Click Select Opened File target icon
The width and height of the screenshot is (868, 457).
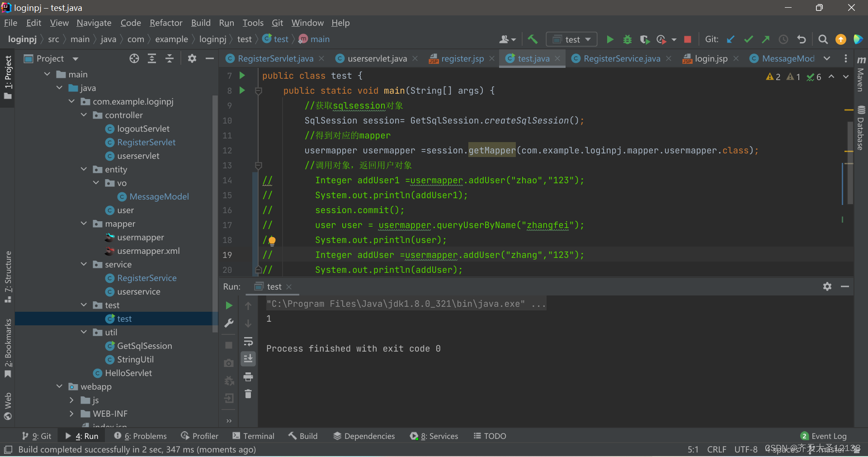pos(134,58)
